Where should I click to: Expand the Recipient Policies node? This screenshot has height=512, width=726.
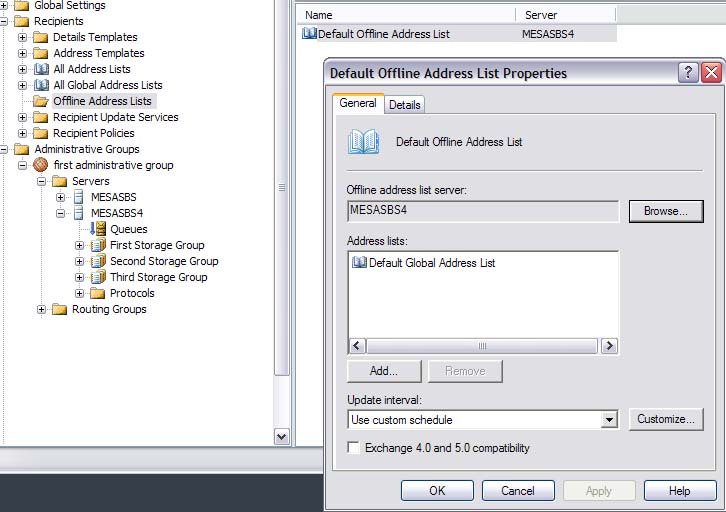22,133
